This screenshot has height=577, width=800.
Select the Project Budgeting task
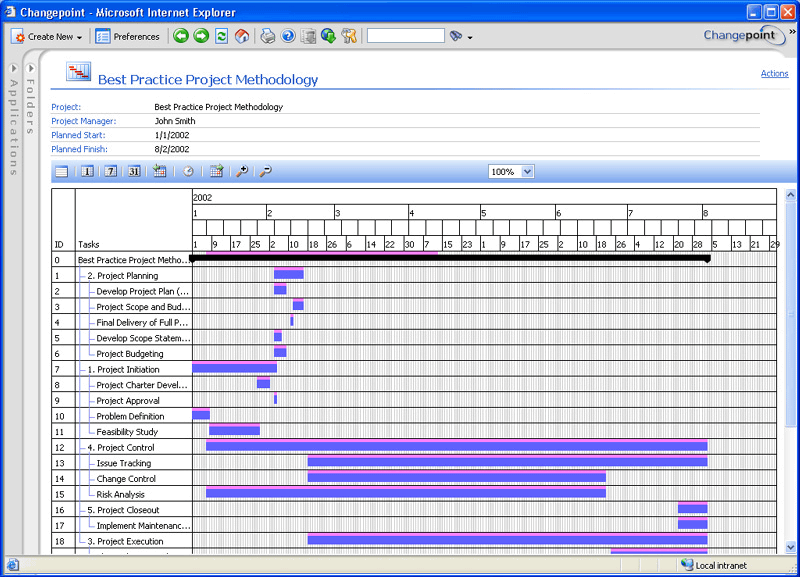tap(130, 354)
